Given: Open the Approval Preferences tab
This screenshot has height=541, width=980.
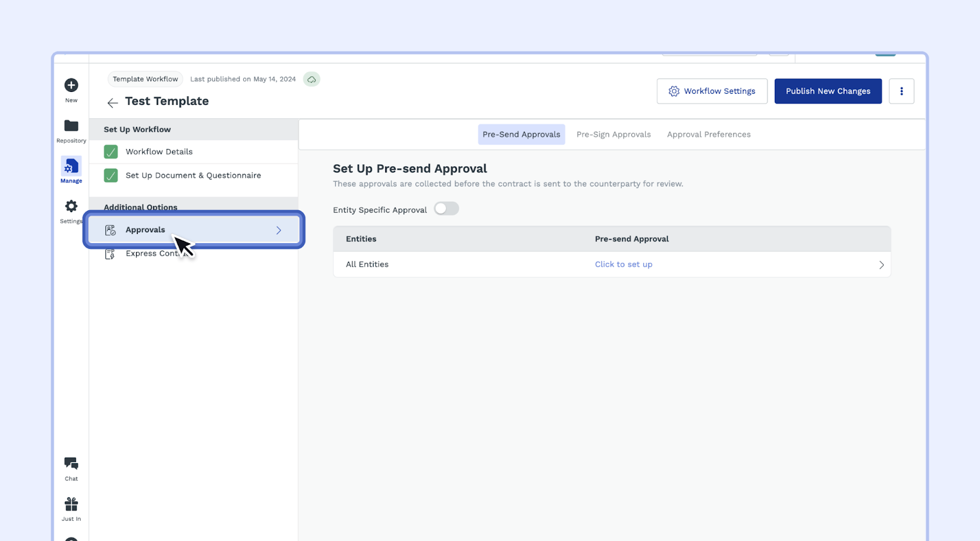Looking at the screenshot, I should coord(709,135).
